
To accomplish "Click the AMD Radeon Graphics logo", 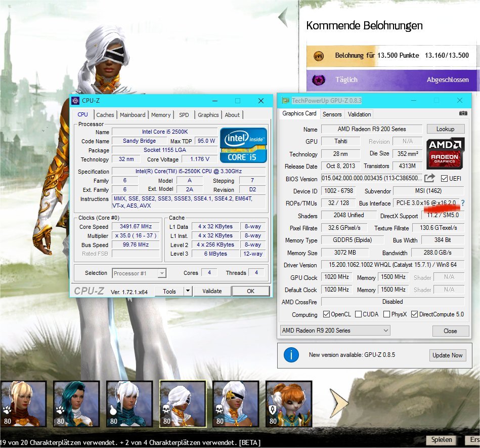I will click(x=445, y=153).
